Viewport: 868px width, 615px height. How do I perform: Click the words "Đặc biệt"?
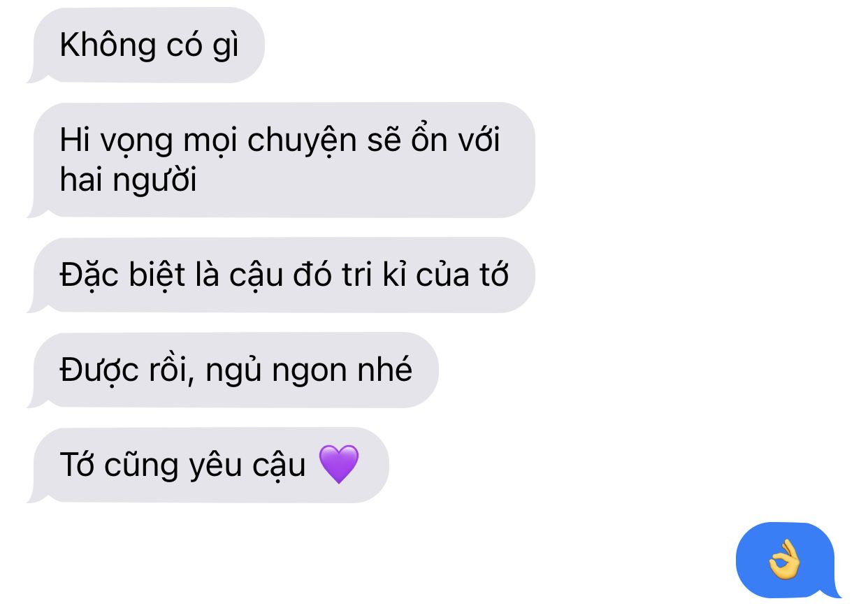pos(122,275)
